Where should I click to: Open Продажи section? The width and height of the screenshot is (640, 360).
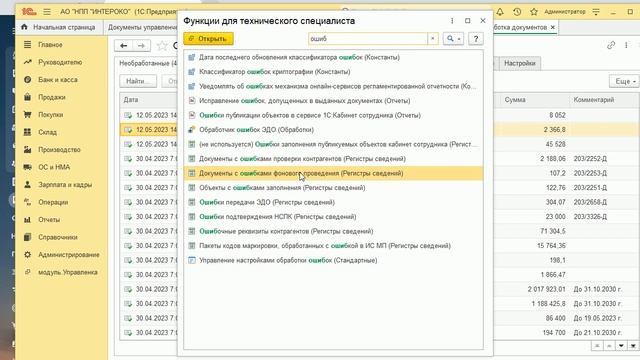[52, 97]
